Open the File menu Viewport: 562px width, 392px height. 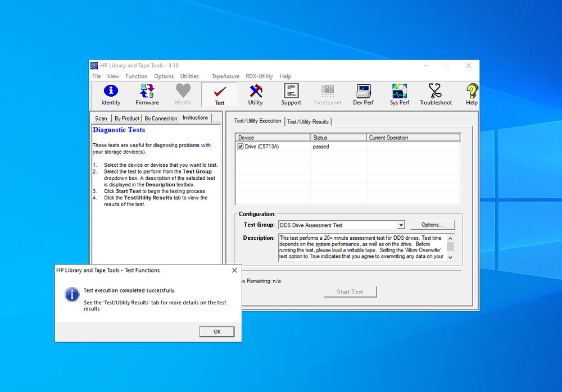coord(97,76)
